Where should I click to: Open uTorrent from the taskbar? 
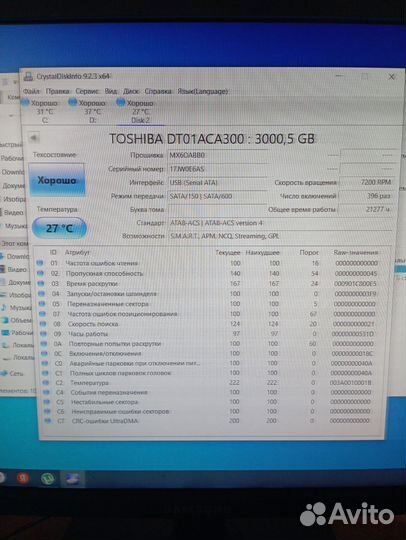[x=48, y=478]
